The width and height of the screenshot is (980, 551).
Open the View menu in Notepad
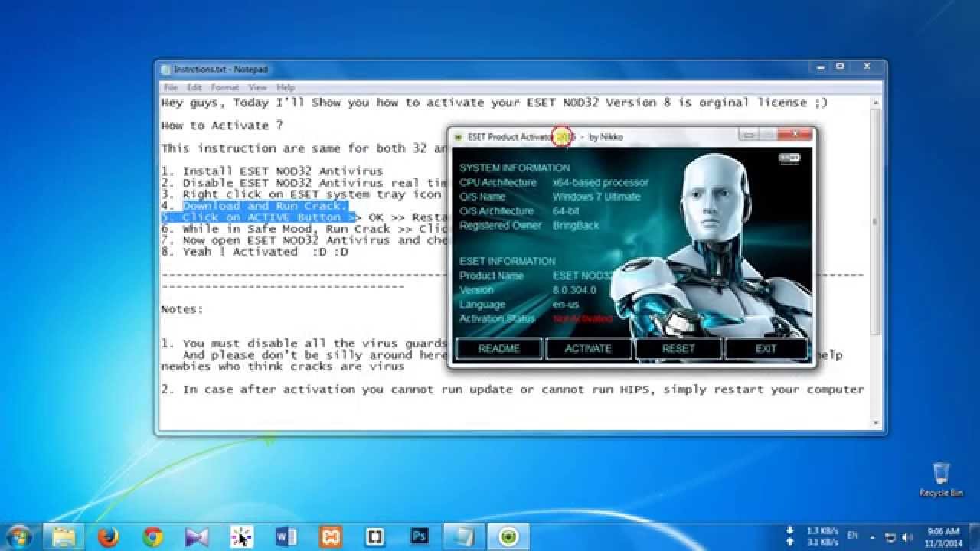point(258,87)
